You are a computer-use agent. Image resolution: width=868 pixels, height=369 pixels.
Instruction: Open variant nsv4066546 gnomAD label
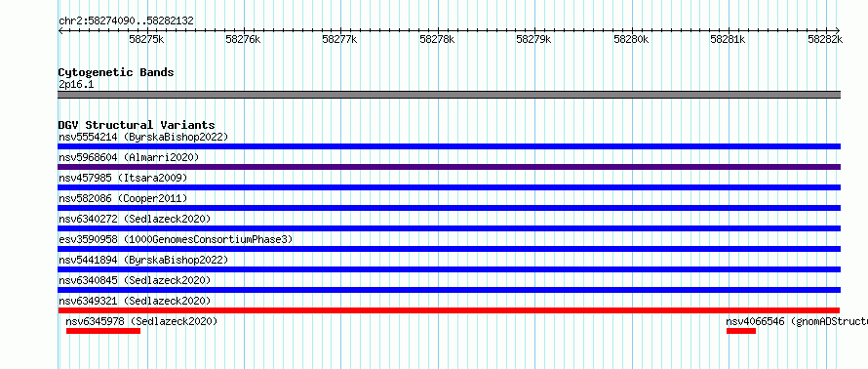point(797,321)
